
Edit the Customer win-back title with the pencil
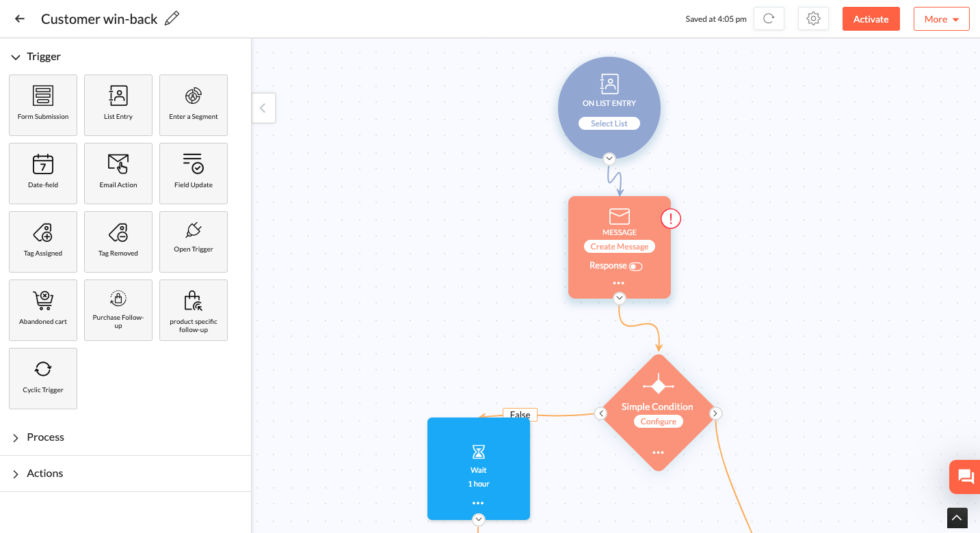point(172,18)
